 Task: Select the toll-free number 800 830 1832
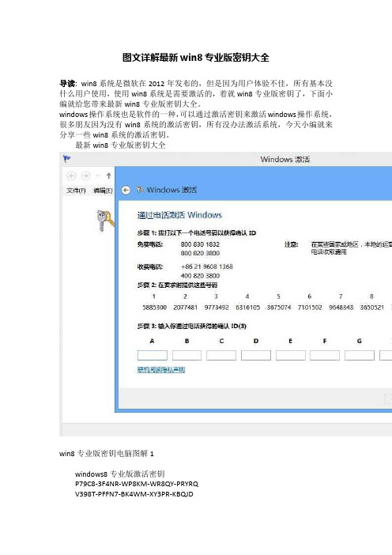pos(200,244)
